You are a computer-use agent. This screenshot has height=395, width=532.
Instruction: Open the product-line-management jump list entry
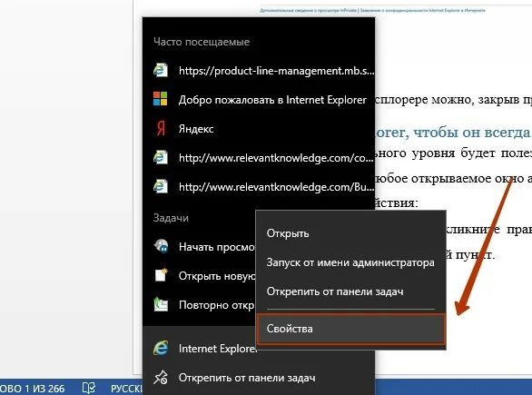point(259,71)
